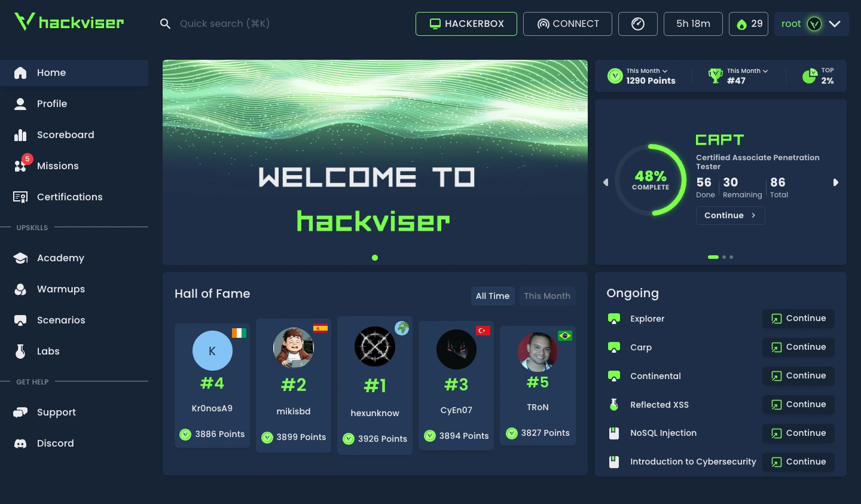Click the hackviser logo
The image size is (861, 504).
(69, 22)
